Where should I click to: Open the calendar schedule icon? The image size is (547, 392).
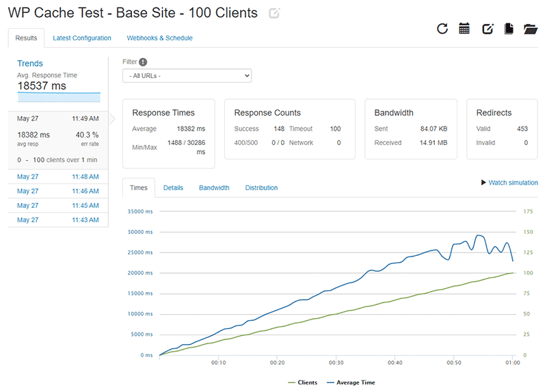coord(464,29)
